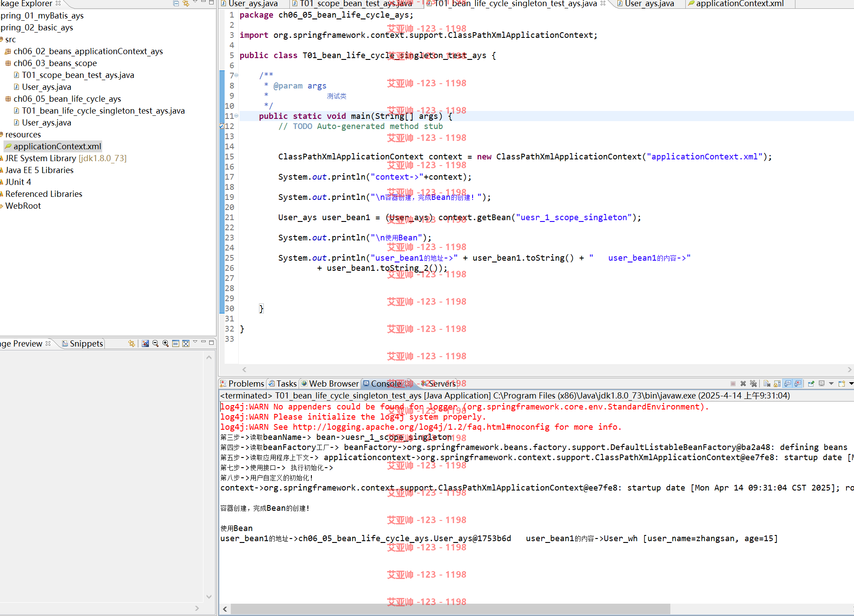Remove all terminated launches in Console
Viewport: 854px width, 616px height.
pyautogui.click(x=753, y=384)
